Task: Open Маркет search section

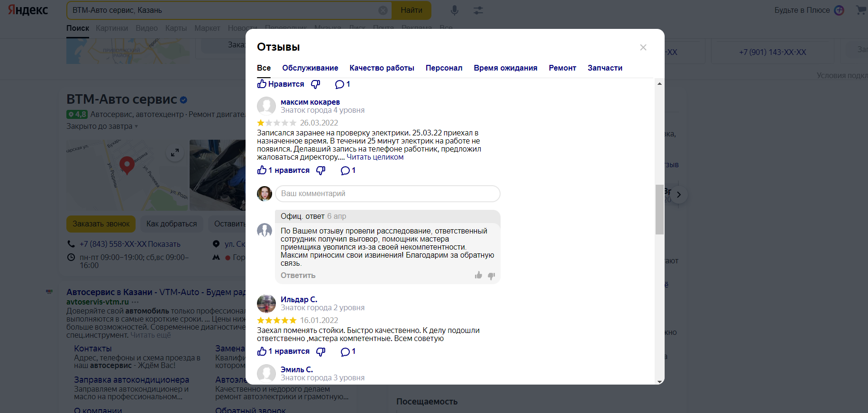Action: coord(207,28)
